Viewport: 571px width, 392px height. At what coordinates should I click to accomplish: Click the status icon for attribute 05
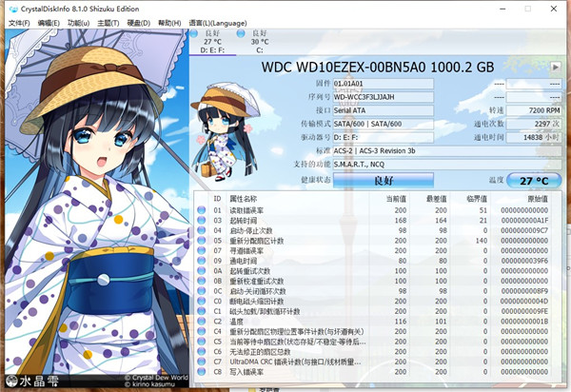202,241
